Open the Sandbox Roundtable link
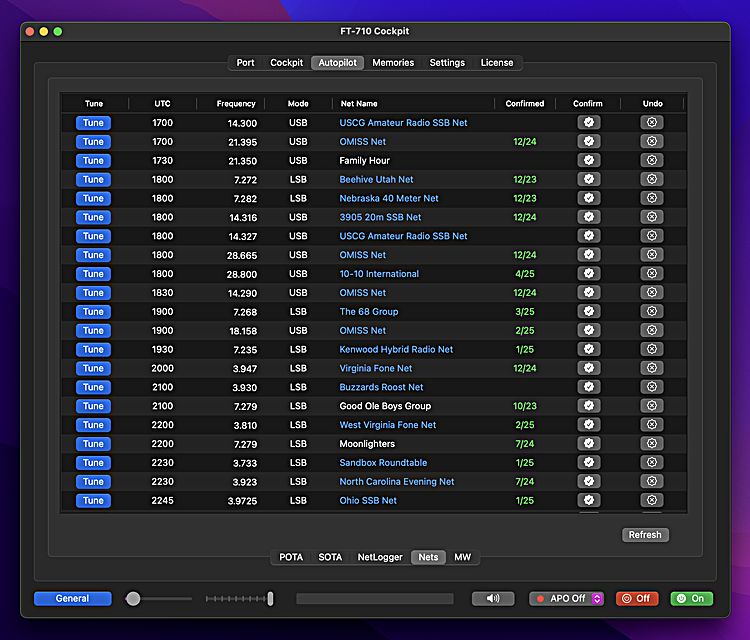This screenshot has width=750, height=640. tap(383, 463)
